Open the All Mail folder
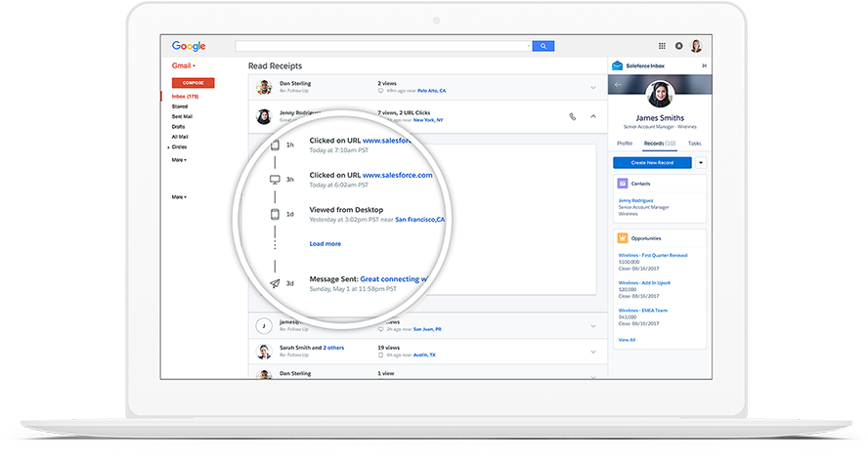This screenshot has height=459, width=868. [180, 137]
